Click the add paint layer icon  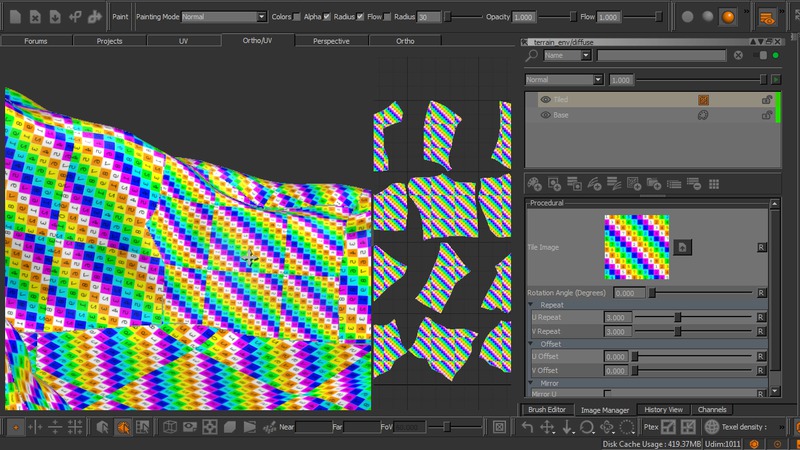(535, 184)
